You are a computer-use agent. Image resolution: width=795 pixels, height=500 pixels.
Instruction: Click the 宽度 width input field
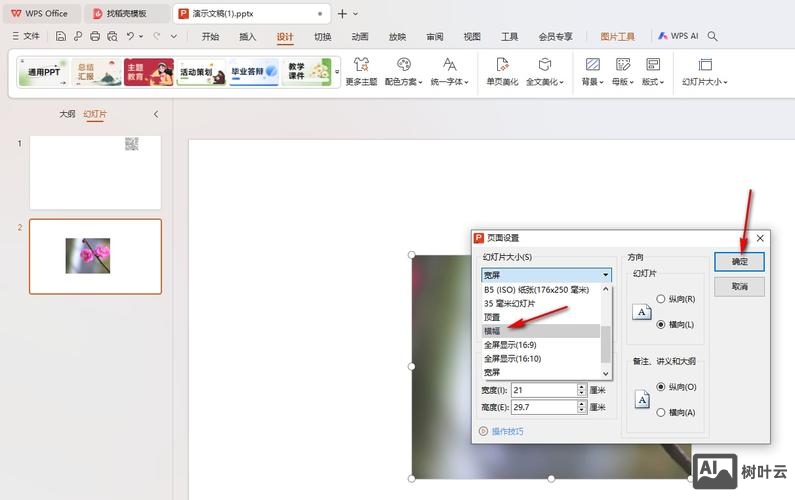pos(544,390)
